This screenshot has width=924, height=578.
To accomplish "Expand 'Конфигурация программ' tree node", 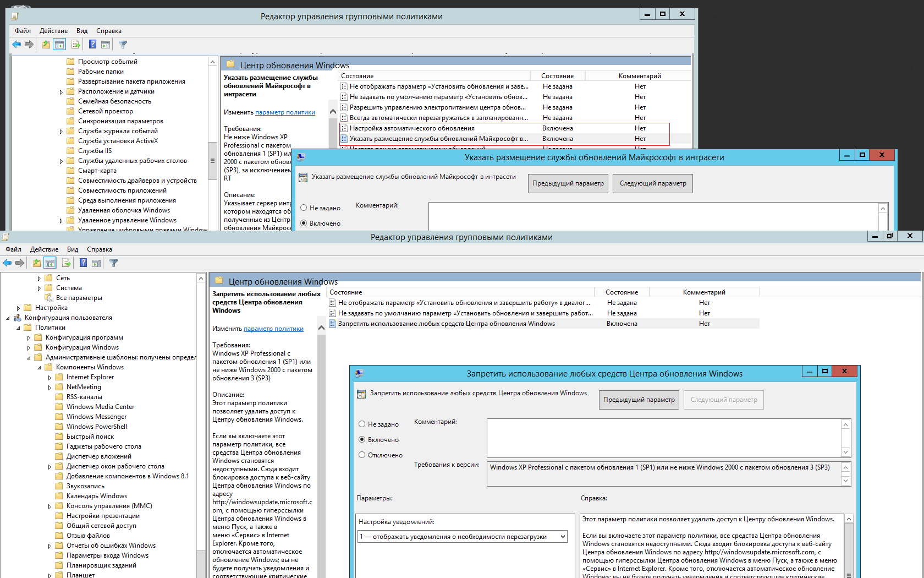I will point(29,338).
